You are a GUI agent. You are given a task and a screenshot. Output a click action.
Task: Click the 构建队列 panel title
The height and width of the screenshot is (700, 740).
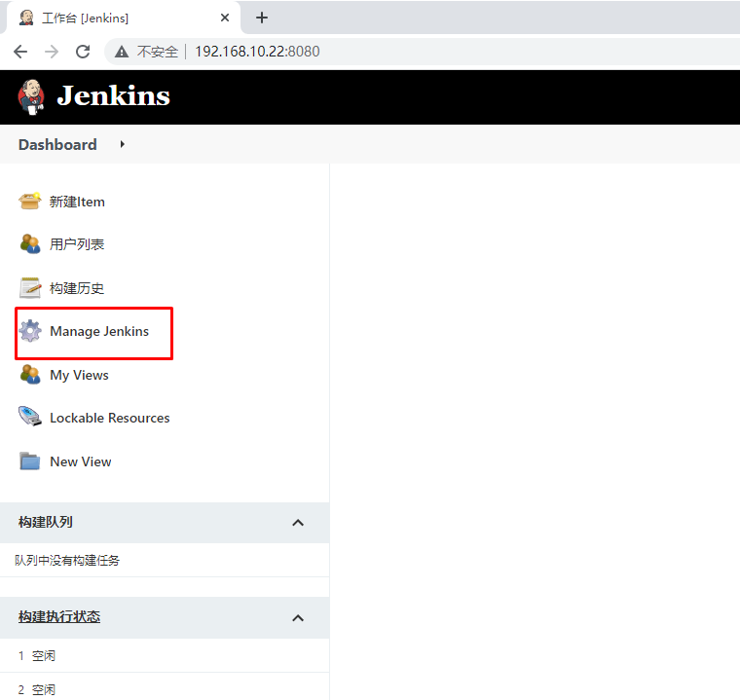pyautogui.click(x=46, y=522)
